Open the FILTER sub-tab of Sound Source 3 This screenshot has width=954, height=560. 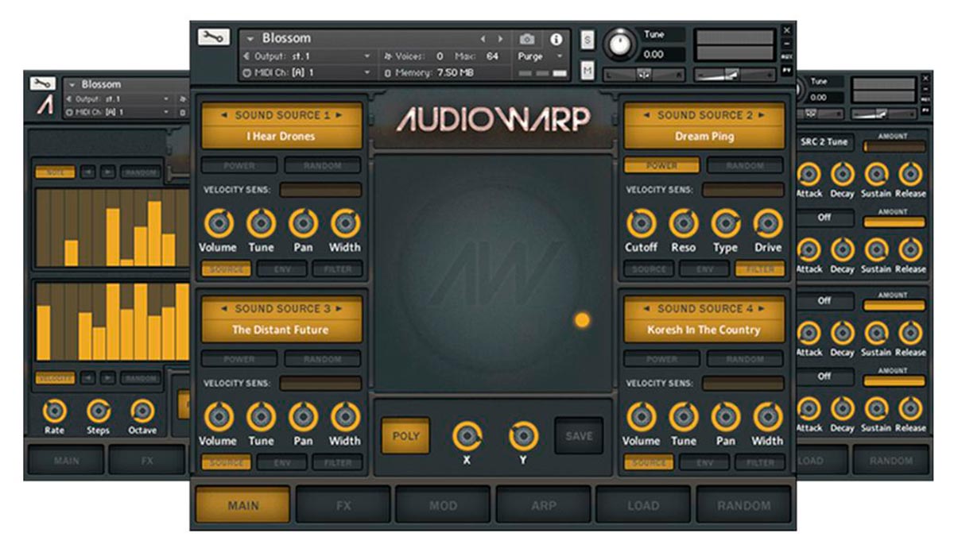coord(337,462)
